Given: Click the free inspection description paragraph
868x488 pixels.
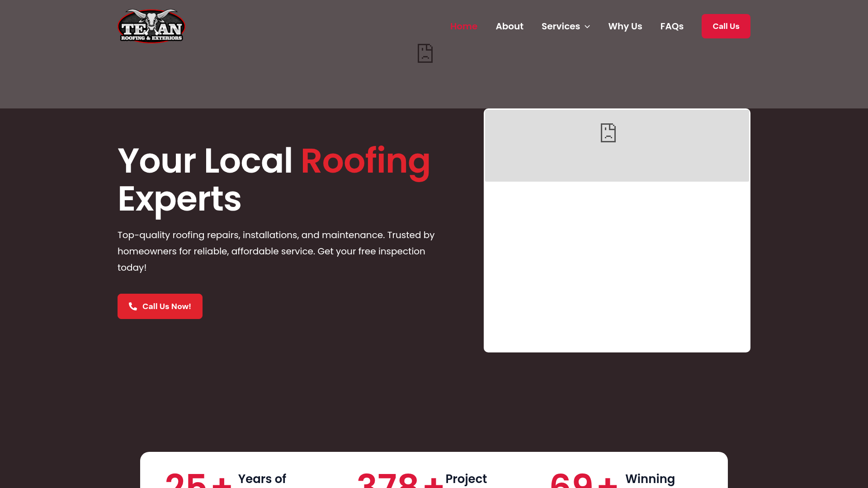Looking at the screenshot, I should click(276, 251).
